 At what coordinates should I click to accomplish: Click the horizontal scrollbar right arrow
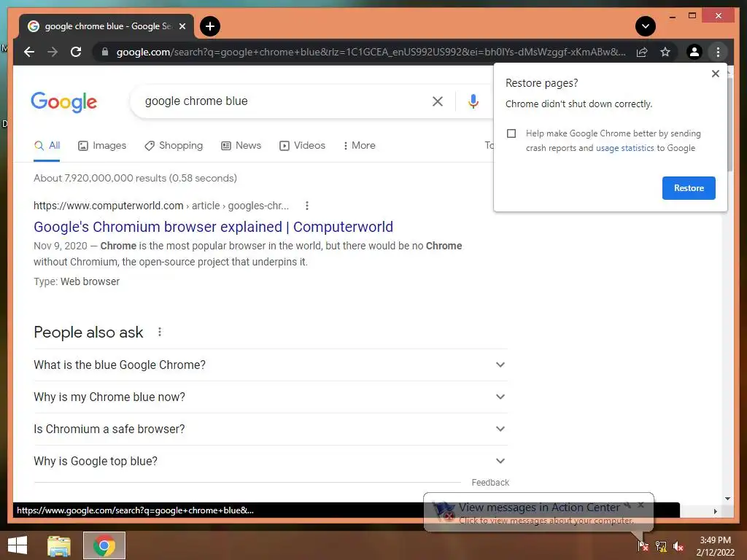[715, 511]
